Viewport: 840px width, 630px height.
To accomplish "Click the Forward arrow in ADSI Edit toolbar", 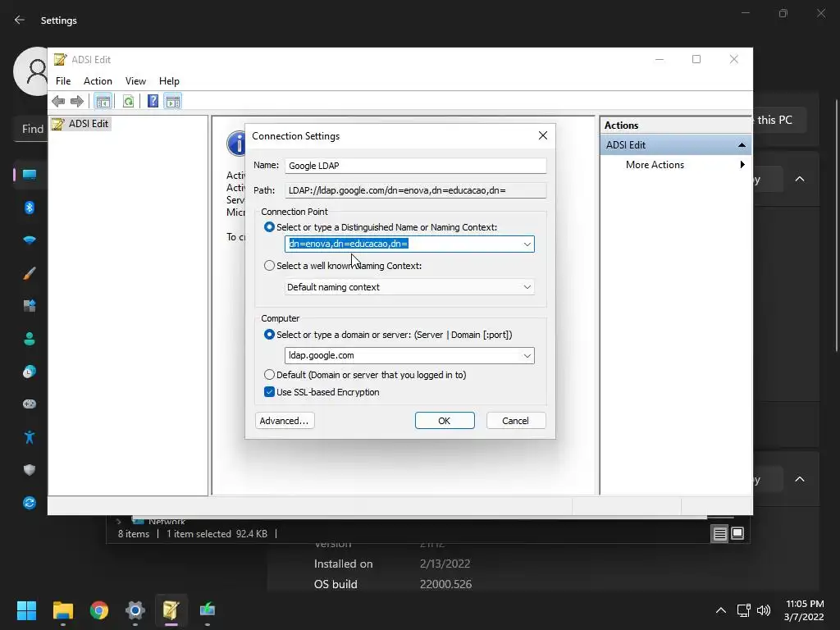I will point(77,101).
